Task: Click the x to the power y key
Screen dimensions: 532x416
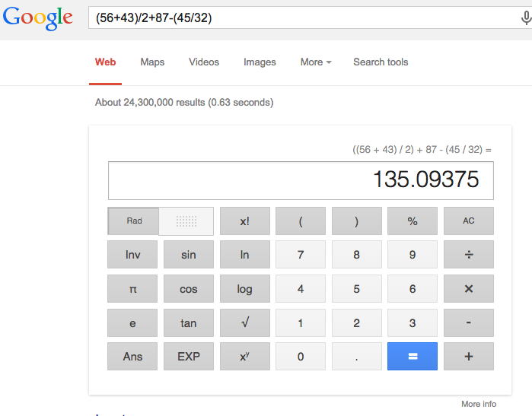Action: coord(245,357)
